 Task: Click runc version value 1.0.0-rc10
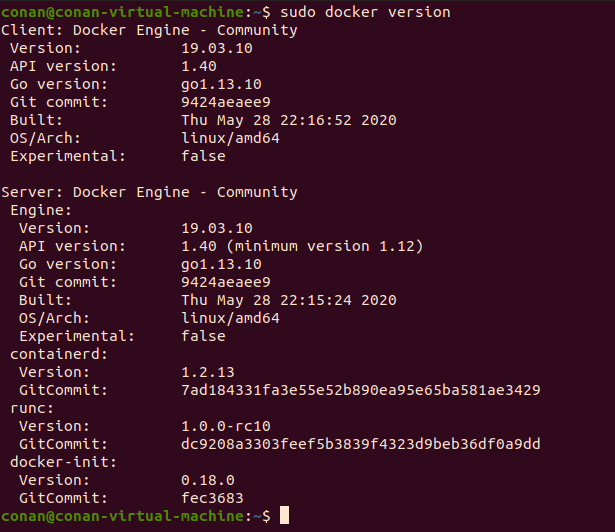226,426
